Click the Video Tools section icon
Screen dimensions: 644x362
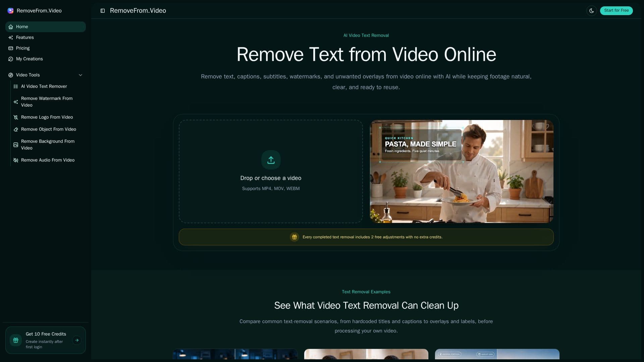click(11, 75)
